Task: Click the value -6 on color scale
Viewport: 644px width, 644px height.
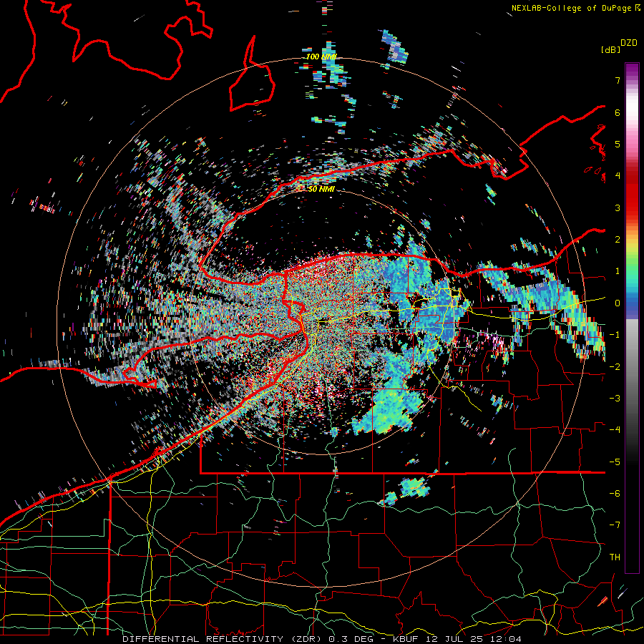Action: 615,494
